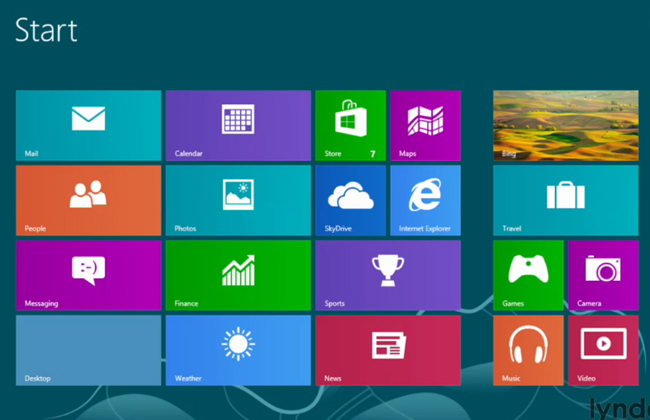Launch the Calendar app tile
The image size is (650, 420).
click(x=238, y=125)
